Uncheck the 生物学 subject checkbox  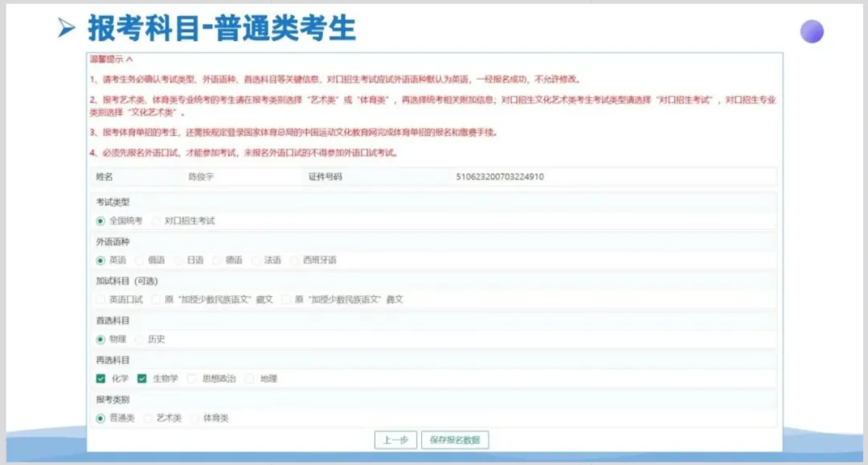(142, 379)
